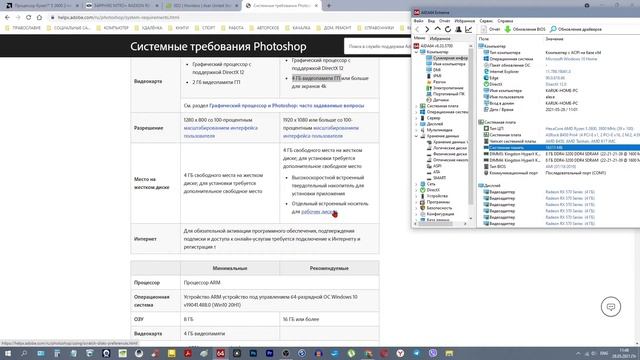Select DMI under Компьютер in the tree
This screenshot has width=640, height=360.
(x=433, y=70)
